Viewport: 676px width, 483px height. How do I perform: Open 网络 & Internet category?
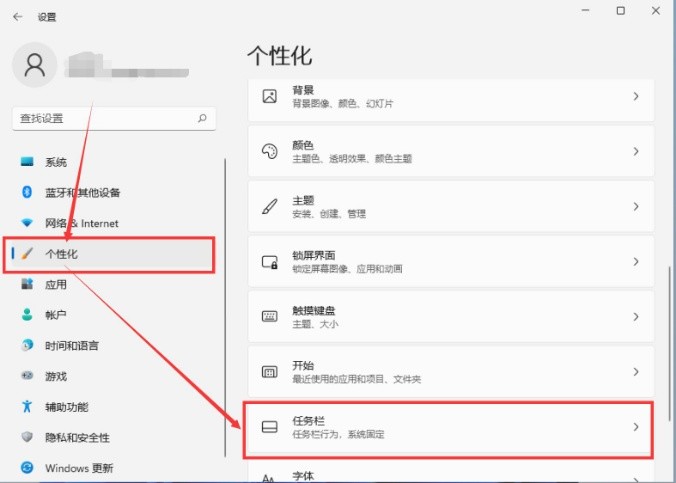click(81, 223)
